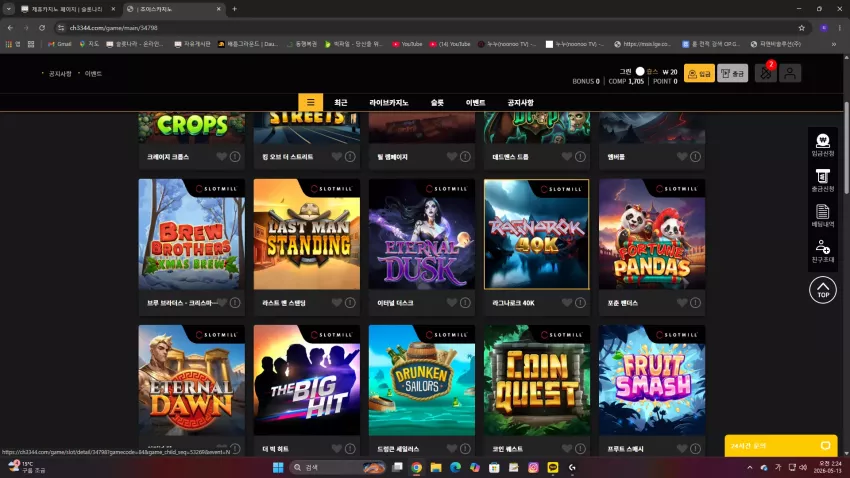Open the betting history sidebar icon

[x=822, y=216]
